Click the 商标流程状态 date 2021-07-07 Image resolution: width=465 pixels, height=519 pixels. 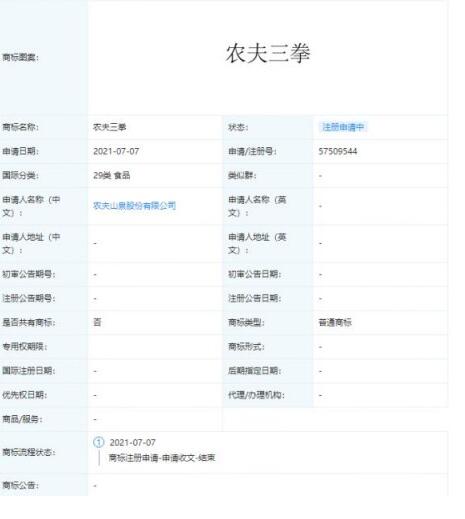pyautogui.click(x=133, y=442)
